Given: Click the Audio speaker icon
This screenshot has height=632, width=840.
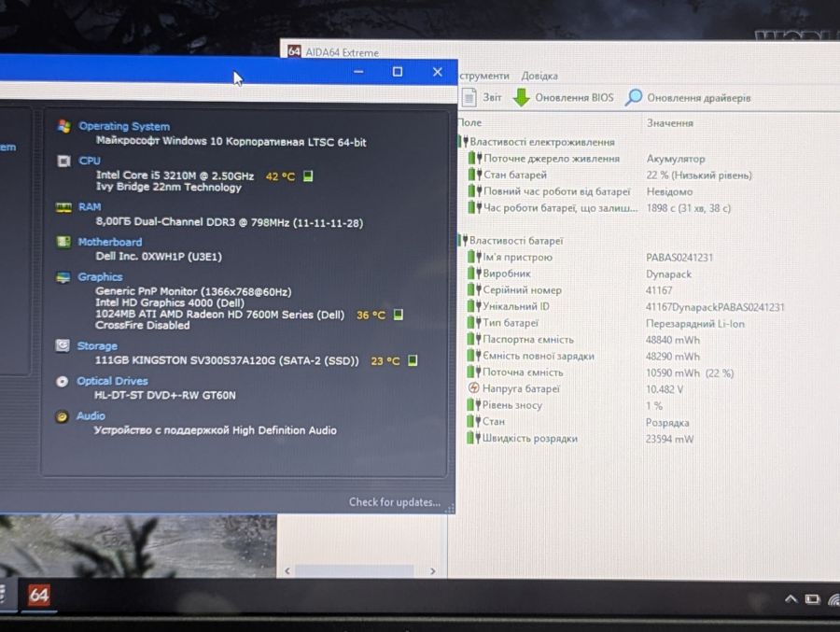Looking at the screenshot, I should tap(63, 416).
